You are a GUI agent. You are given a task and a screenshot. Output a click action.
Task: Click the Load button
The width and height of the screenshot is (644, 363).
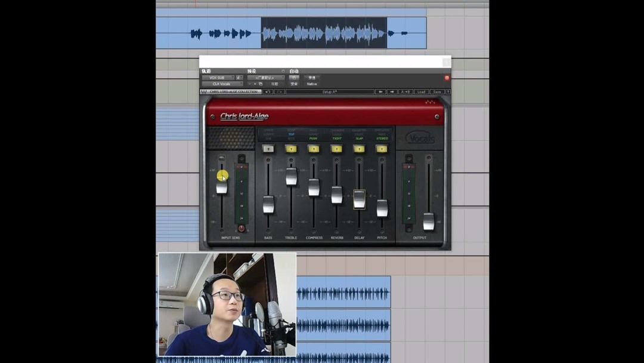(421, 91)
